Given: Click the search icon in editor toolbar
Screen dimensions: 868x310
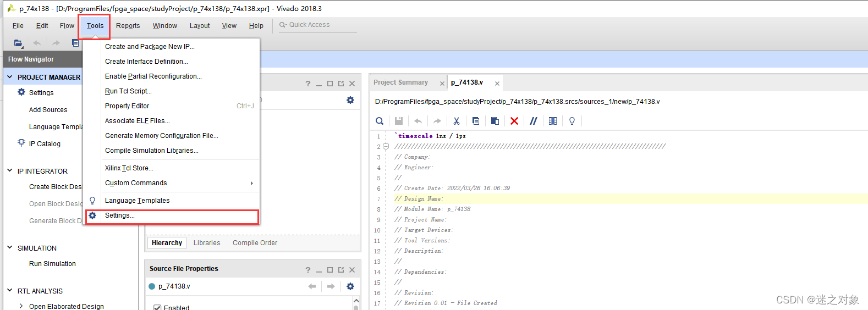Looking at the screenshot, I should [380, 121].
